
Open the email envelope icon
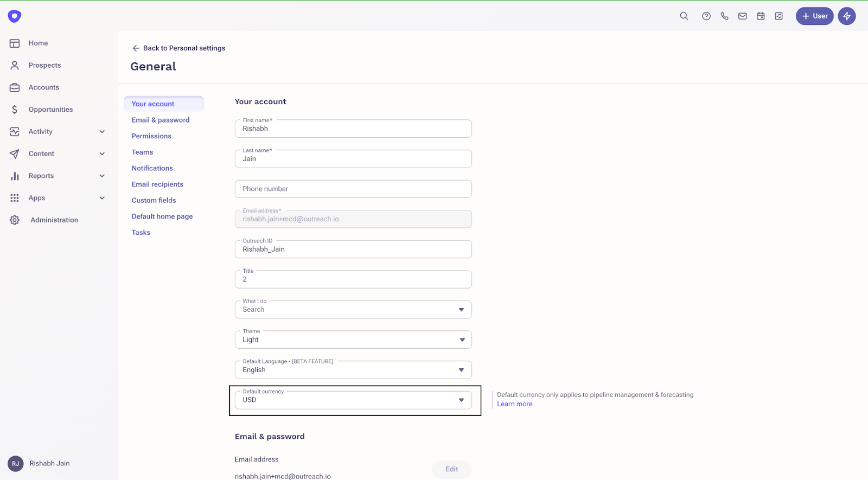[743, 16]
